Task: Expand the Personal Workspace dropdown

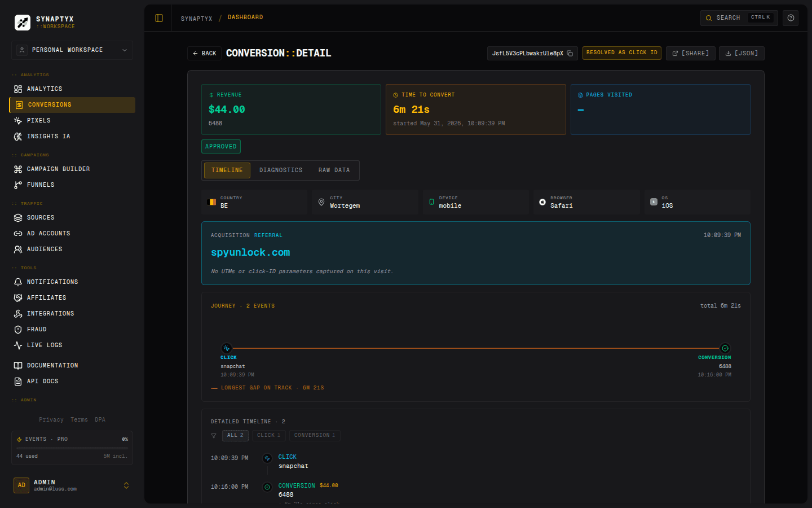Action: (x=72, y=50)
